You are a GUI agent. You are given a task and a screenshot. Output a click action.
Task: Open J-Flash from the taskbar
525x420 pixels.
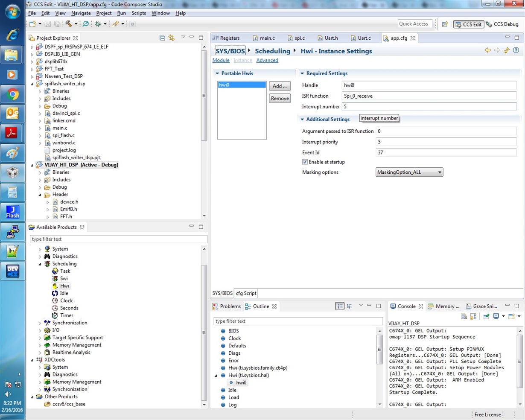[x=12, y=212]
